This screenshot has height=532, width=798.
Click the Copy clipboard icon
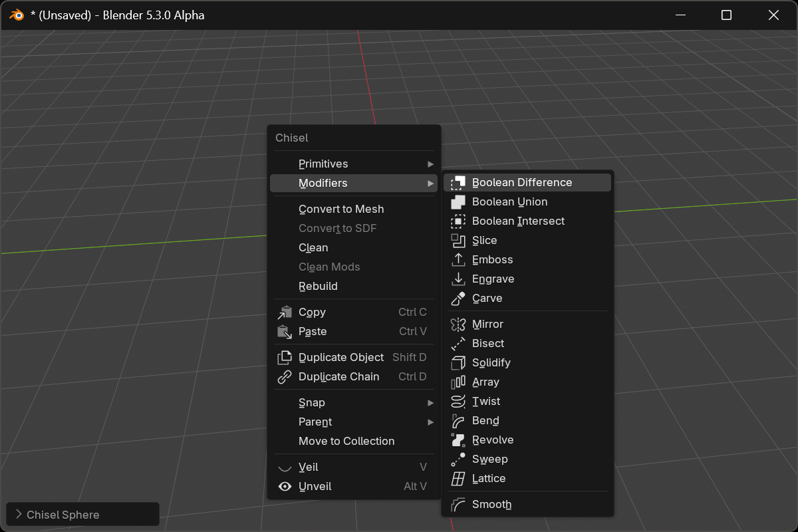click(x=285, y=313)
